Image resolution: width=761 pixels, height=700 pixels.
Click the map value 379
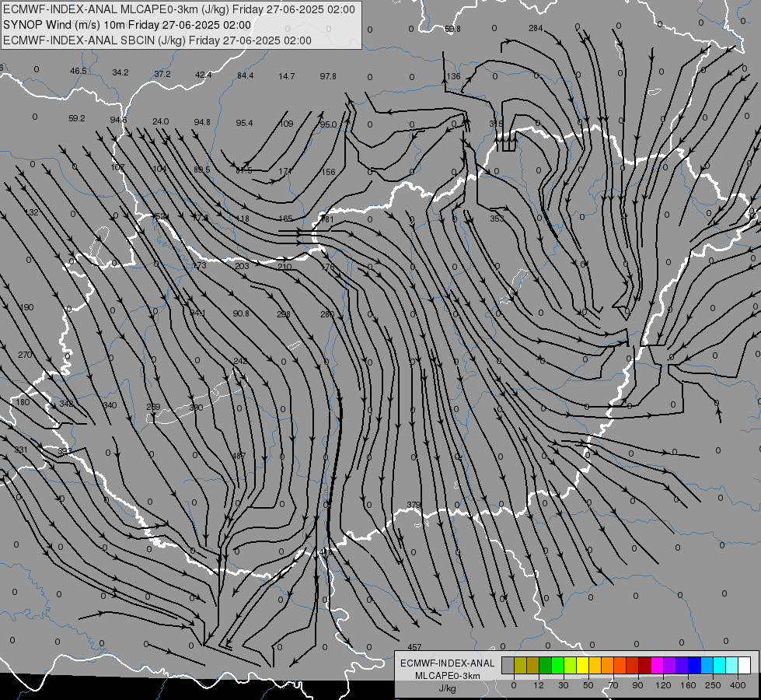click(414, 505)
